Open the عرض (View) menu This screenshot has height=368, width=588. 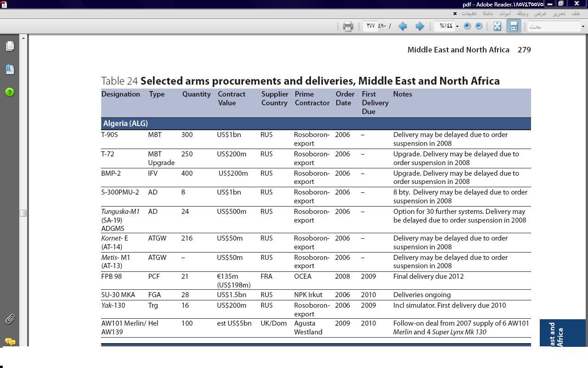[540, 13]
